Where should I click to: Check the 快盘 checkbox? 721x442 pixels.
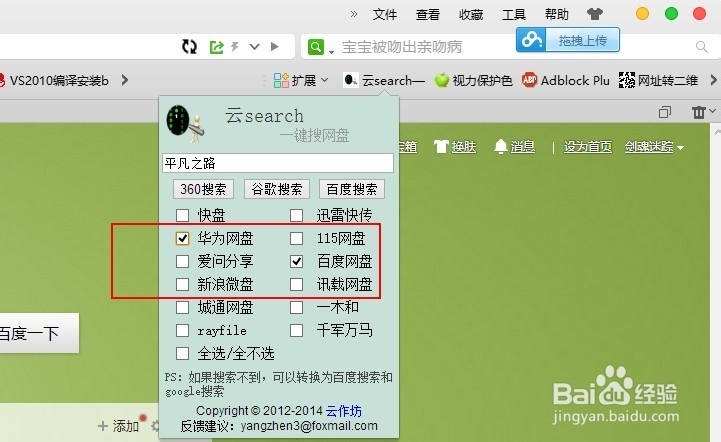point(183,215)
